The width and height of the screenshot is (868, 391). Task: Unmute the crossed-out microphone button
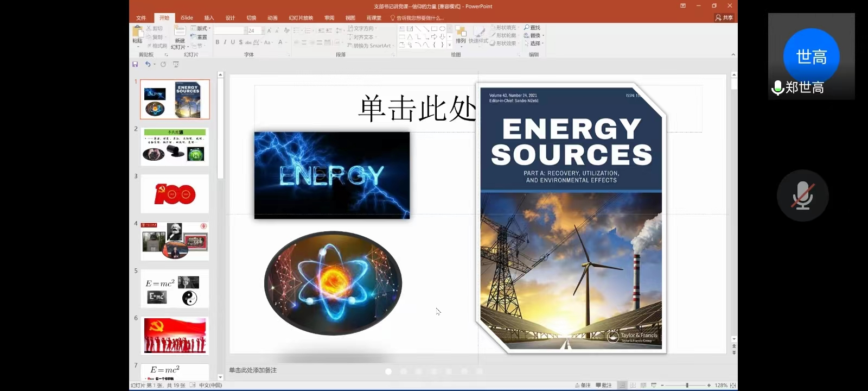802,195
